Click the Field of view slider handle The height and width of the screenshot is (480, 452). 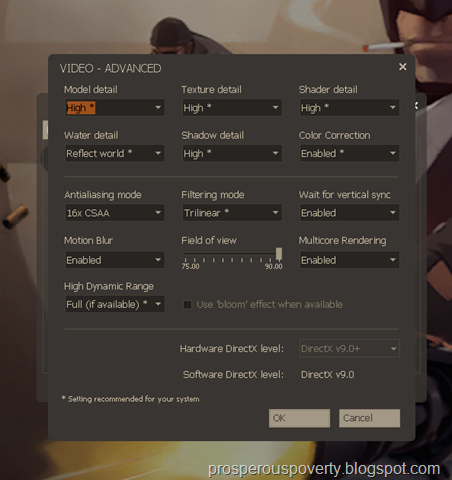point(279,254)
